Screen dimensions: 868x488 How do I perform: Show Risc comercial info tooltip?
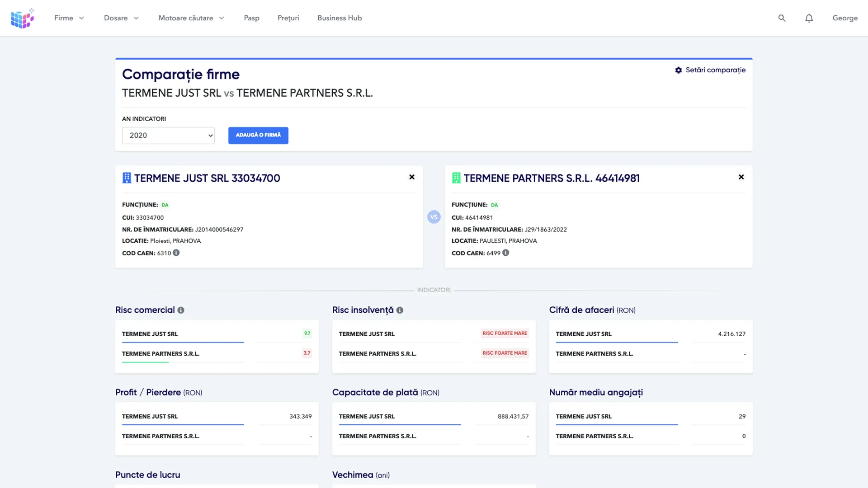(181, 310)
